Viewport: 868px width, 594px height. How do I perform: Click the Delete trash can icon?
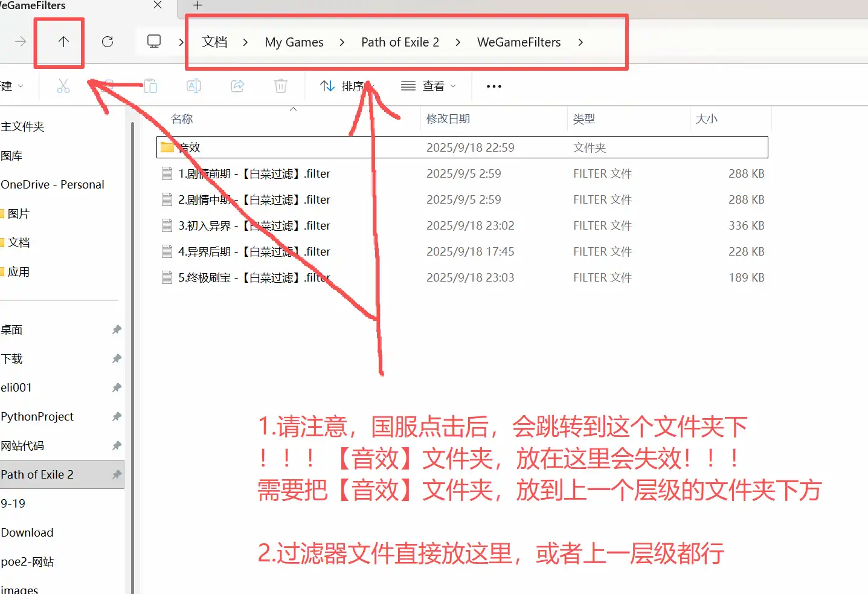coord(280,86)
